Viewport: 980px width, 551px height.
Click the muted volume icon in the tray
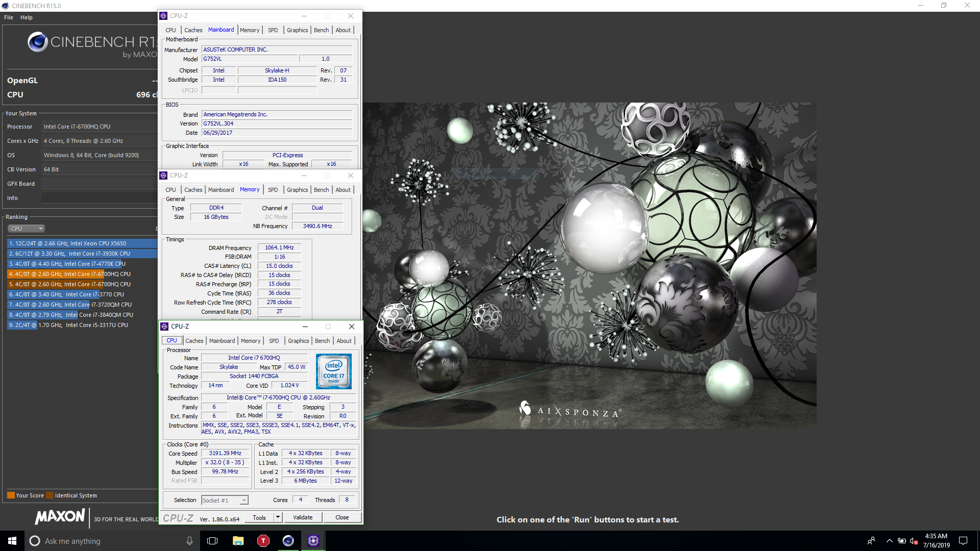pyautogui.click(x=914, y=541)
